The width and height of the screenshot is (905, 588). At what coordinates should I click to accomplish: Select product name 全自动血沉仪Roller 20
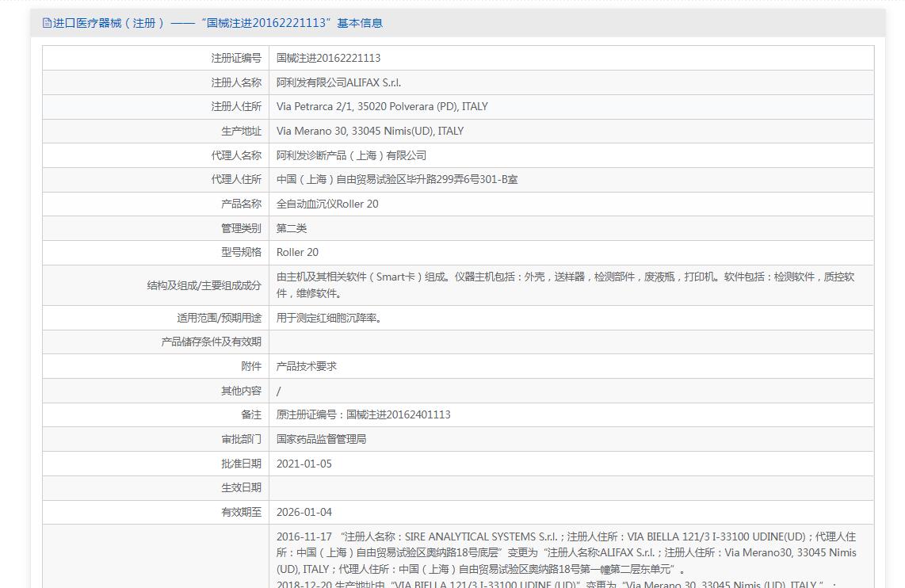[x=327, y=204]
